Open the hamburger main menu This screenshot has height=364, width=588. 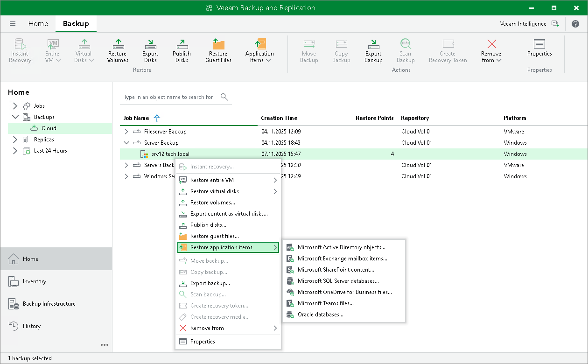13,24
